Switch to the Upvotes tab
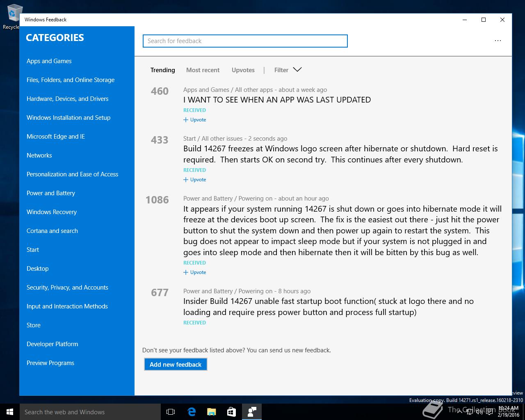 [243, 70]
